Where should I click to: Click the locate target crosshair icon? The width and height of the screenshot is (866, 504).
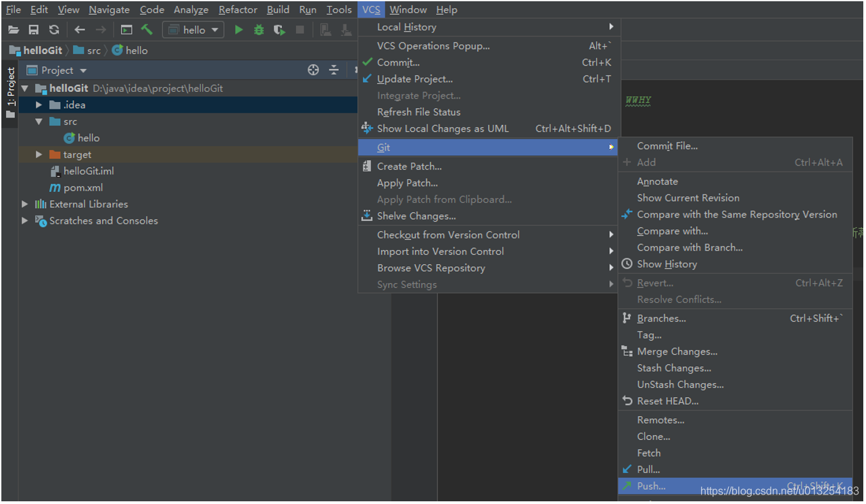pyautogui.click(x=313, y=70)
